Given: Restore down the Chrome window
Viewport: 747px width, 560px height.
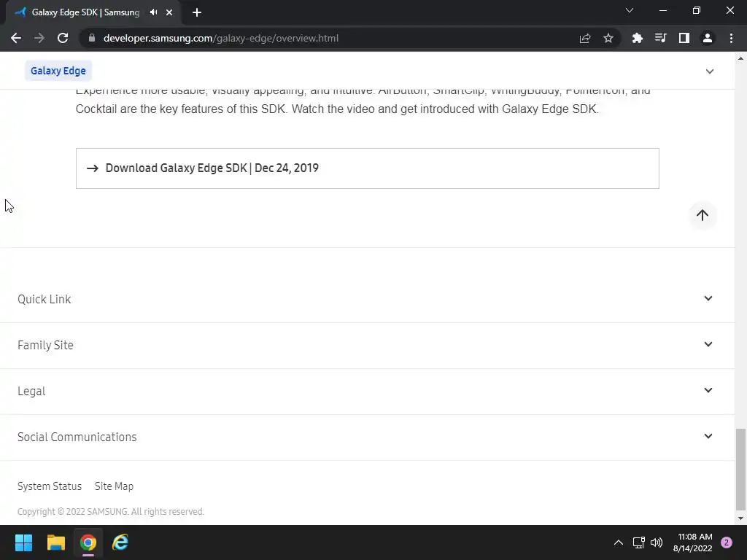Looking at the screenshot, I should coord(697,10).
